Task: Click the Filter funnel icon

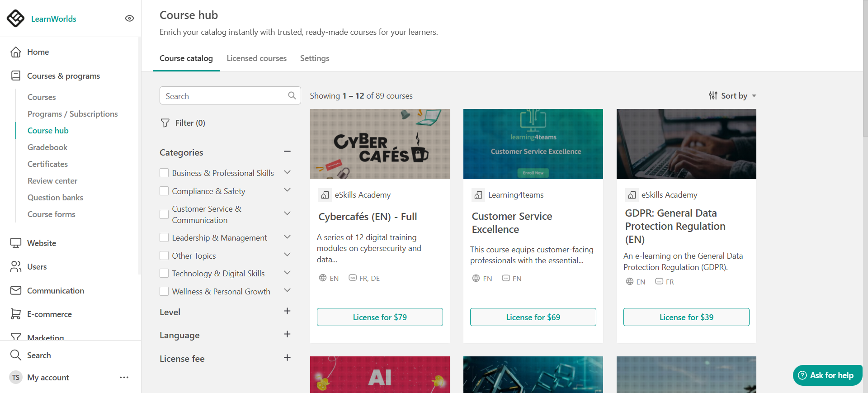Action: tap(165, 123)
